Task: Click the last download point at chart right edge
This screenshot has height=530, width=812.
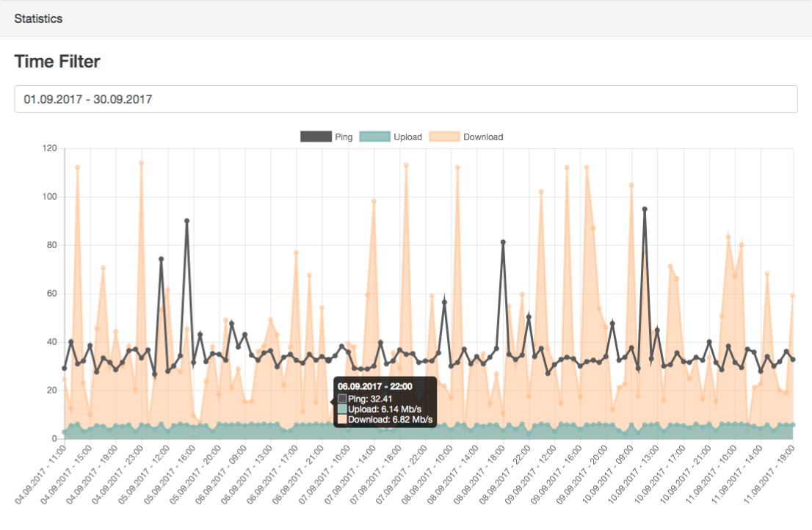Action: [793, 296]
